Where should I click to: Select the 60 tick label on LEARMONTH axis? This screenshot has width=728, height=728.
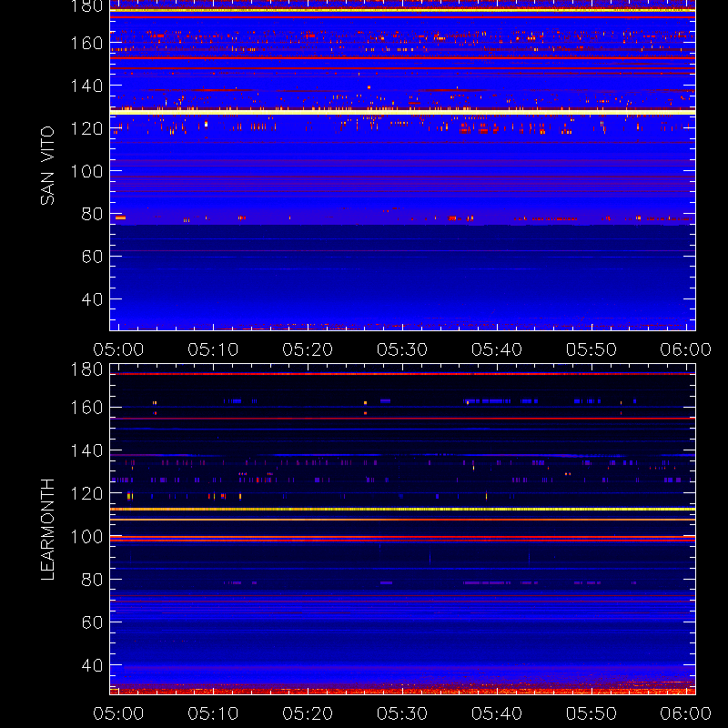[x=92, y=622]
